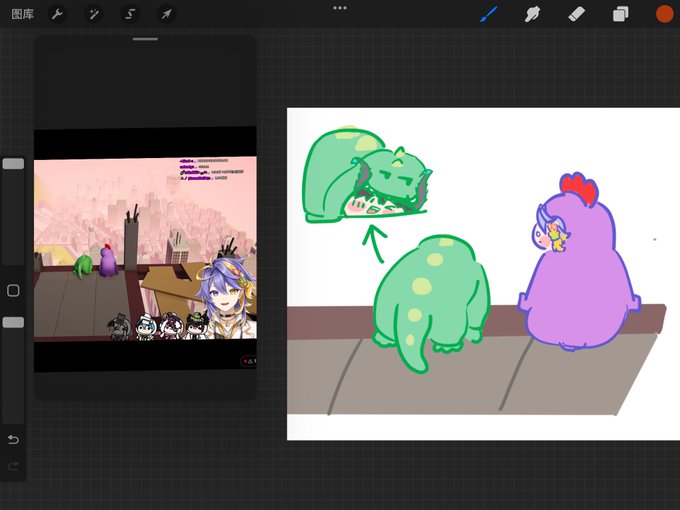Click the live indicator badge in reference image
Viewport: 680px width, 510px height.
pyautogui.click(x=248, y=361)
